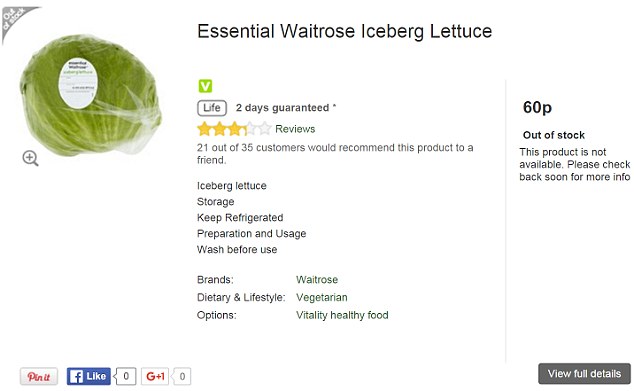
Task: Click the Essential Waitrose Iceberg Lettuce title
Action: tap(344, 31)
